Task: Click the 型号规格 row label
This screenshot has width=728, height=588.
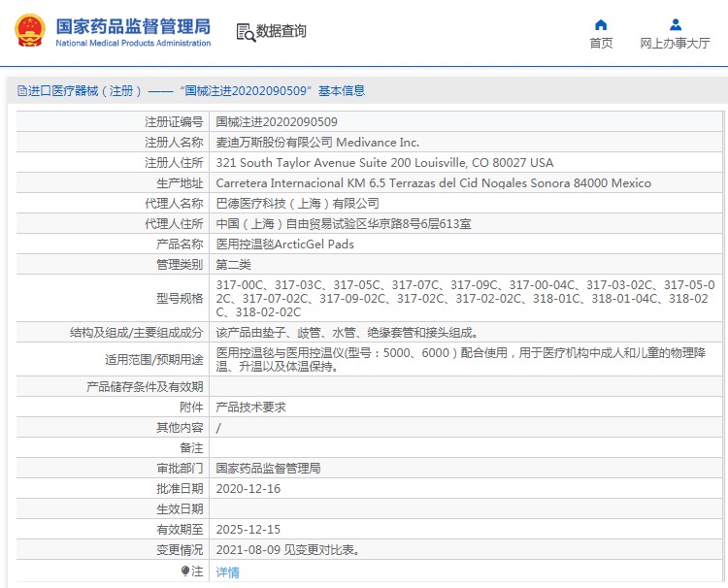Action: 180,299
